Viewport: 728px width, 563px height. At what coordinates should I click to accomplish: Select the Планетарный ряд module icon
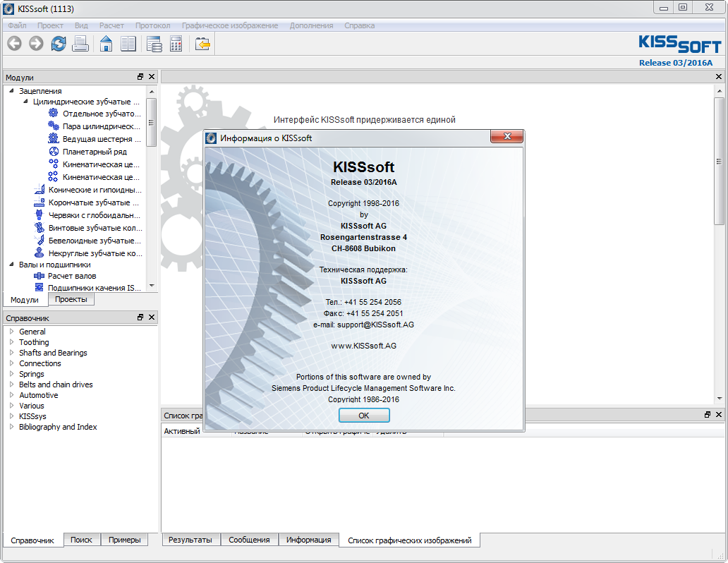[x=54, y=151]
